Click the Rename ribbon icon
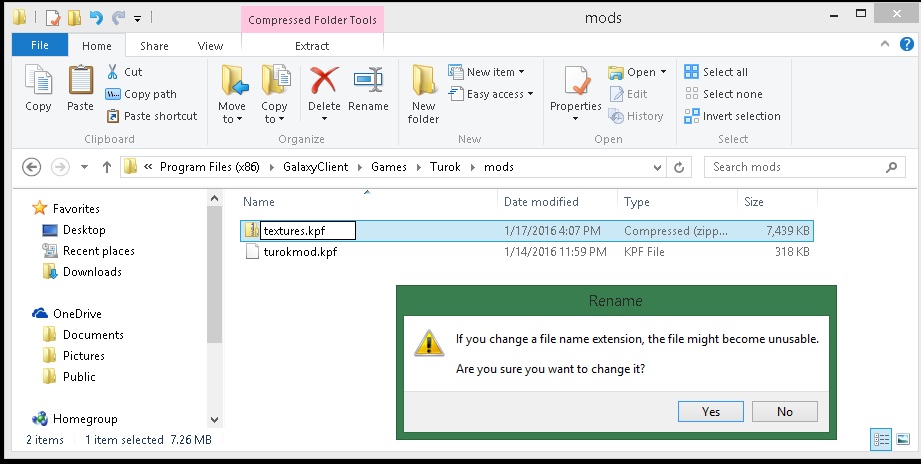921x464 pixels. point(368,88)
